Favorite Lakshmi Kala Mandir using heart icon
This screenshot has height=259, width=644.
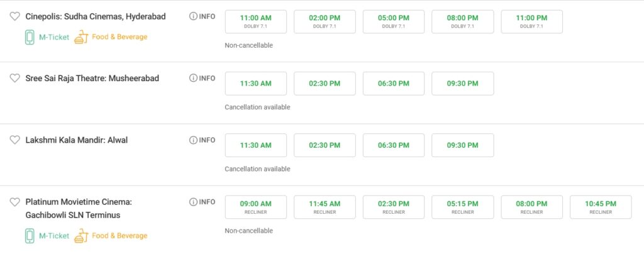(15, 140)
